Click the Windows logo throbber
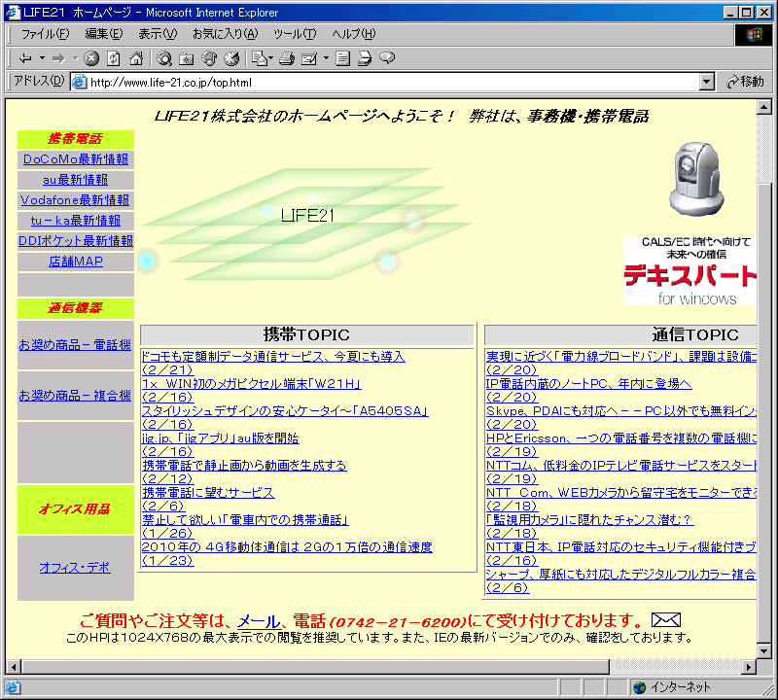This screenshot has width=778, height=700. pyautogui.click(x=753, y=34)
